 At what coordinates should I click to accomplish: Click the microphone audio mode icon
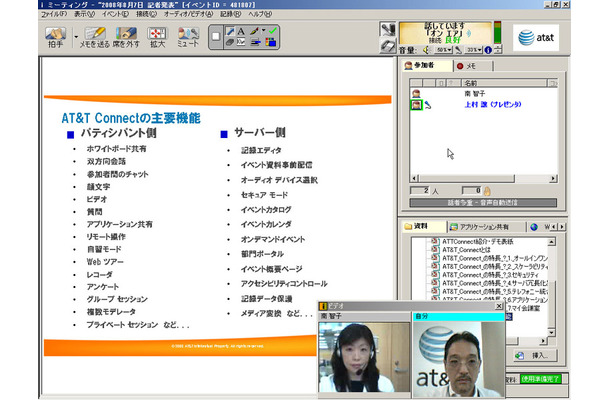tap(387, 29)
